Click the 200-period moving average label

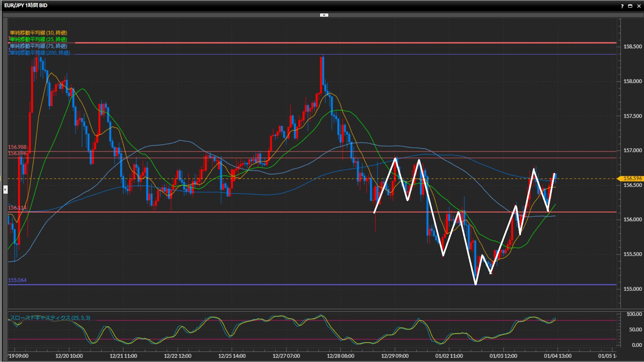pos(40,53)
